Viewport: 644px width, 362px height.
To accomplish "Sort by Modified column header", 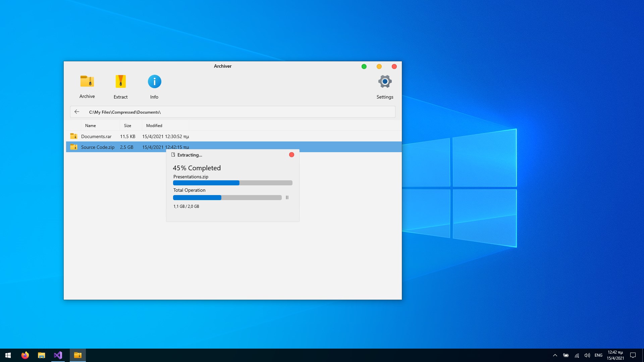I will (x=154, y=126).
